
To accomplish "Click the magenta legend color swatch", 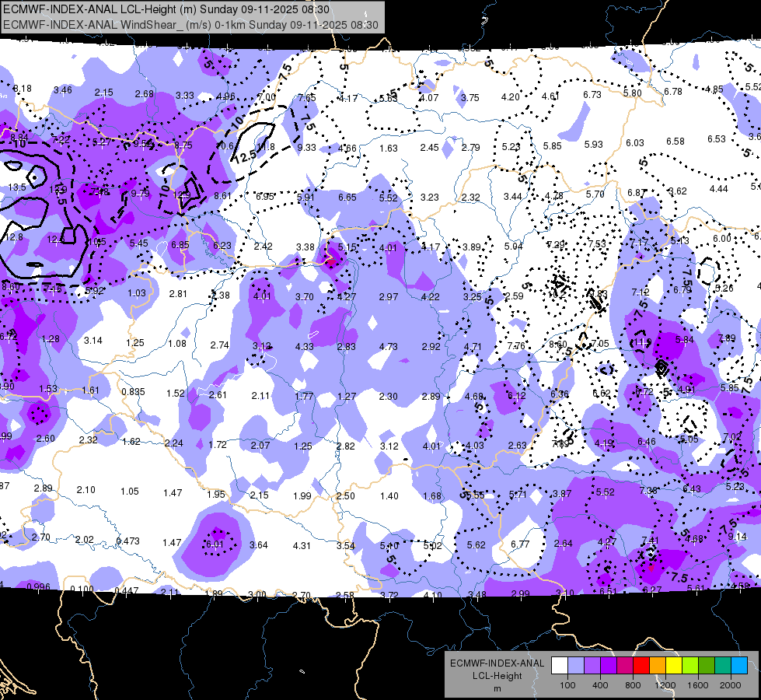I will 625,666.
